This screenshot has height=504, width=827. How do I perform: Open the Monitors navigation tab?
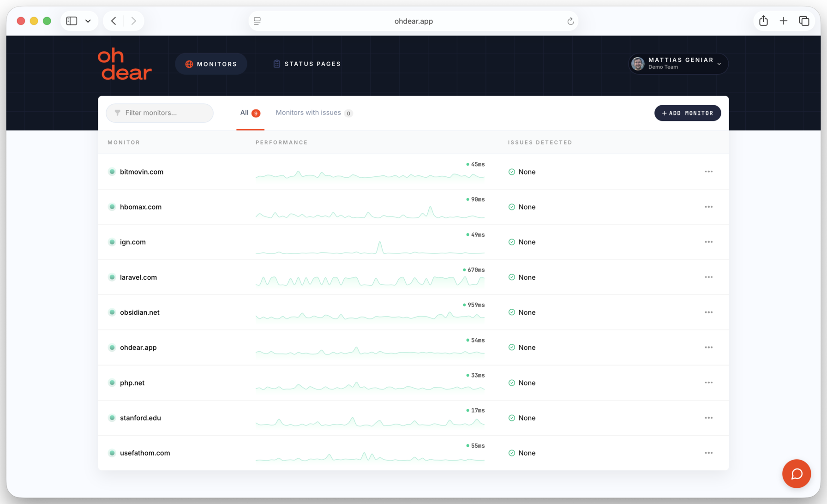tap(211, 64)
